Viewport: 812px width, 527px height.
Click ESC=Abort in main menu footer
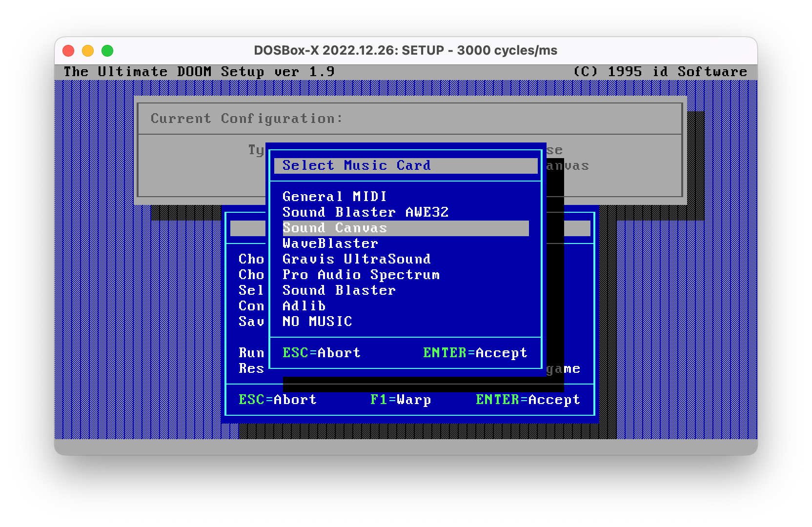(278, 400)
